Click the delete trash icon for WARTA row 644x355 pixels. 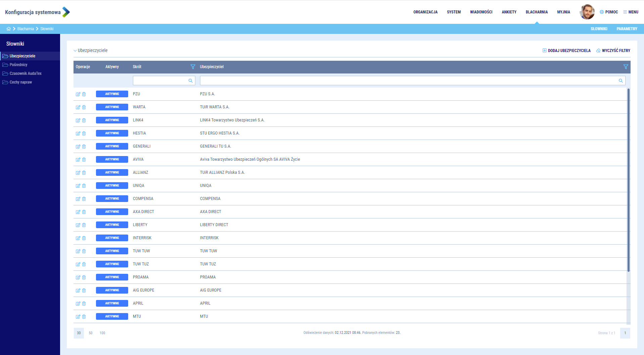click(84, 107)
